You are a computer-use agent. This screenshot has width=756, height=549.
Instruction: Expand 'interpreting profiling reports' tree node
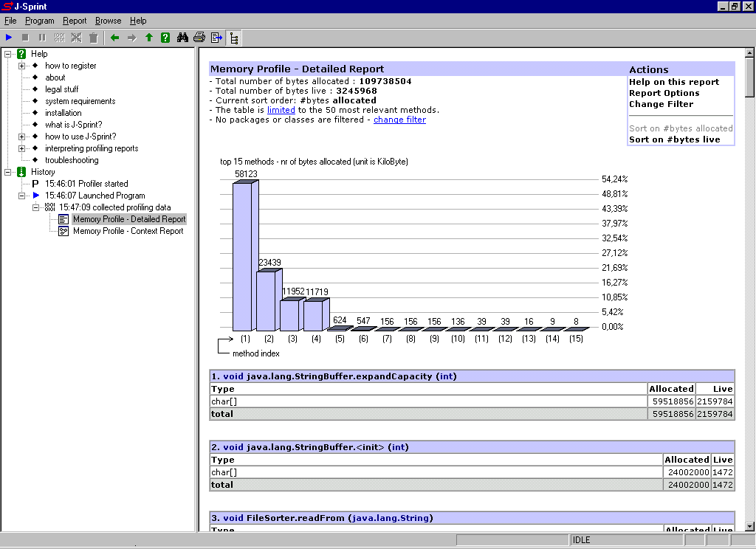click(22, 148)
